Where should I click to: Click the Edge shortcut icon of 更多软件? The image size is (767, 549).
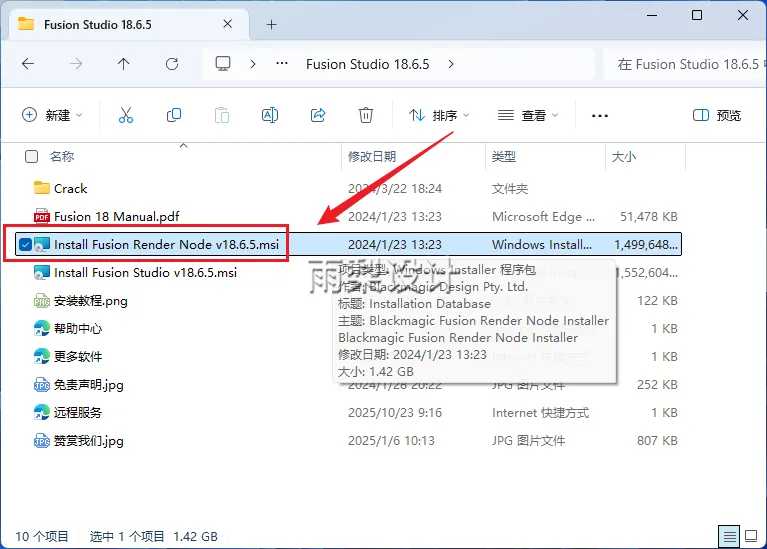[42, 356]
